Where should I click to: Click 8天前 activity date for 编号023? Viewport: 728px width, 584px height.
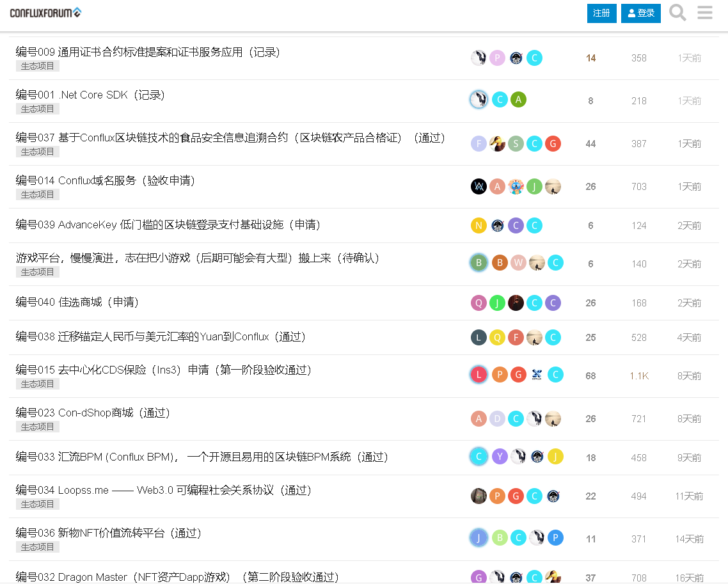689,419
